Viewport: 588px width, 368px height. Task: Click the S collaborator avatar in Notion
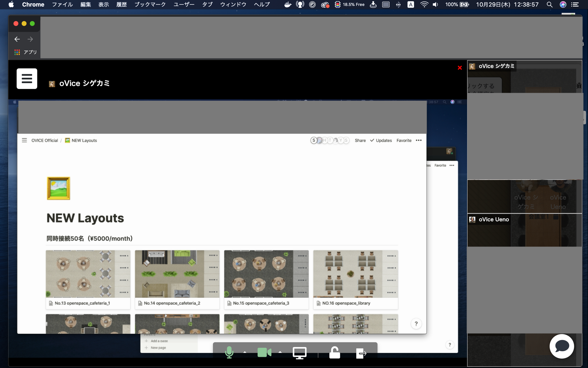point(314,140)
